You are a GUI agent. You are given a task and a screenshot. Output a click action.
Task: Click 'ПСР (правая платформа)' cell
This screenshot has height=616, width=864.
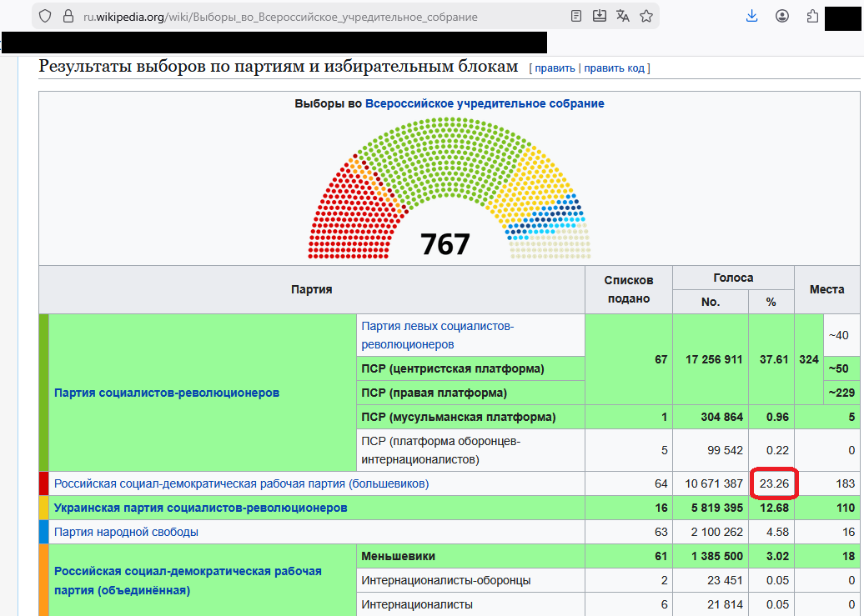click(470, 393)
